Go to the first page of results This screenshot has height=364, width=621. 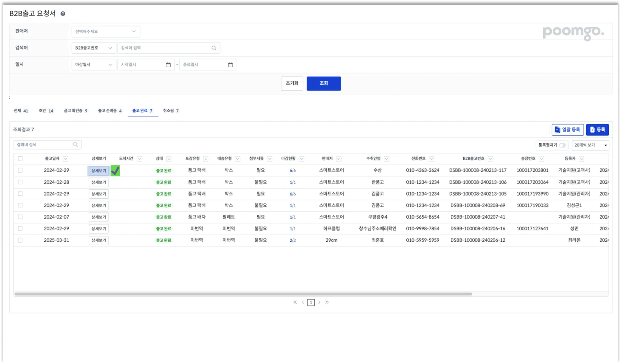[x=295, y=302]
